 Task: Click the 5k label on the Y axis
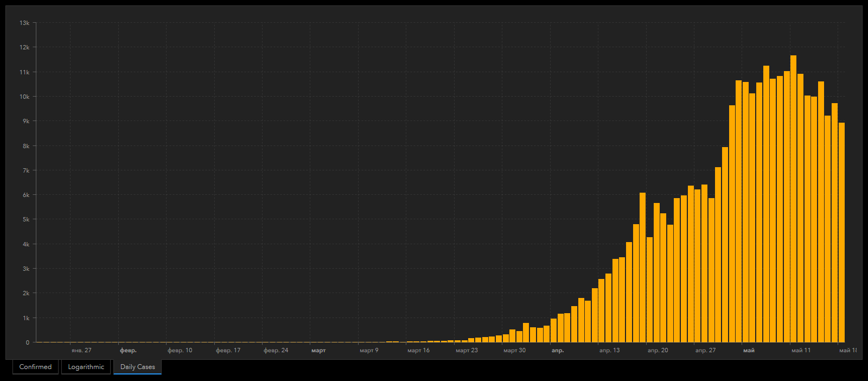(x=25, y=219)
